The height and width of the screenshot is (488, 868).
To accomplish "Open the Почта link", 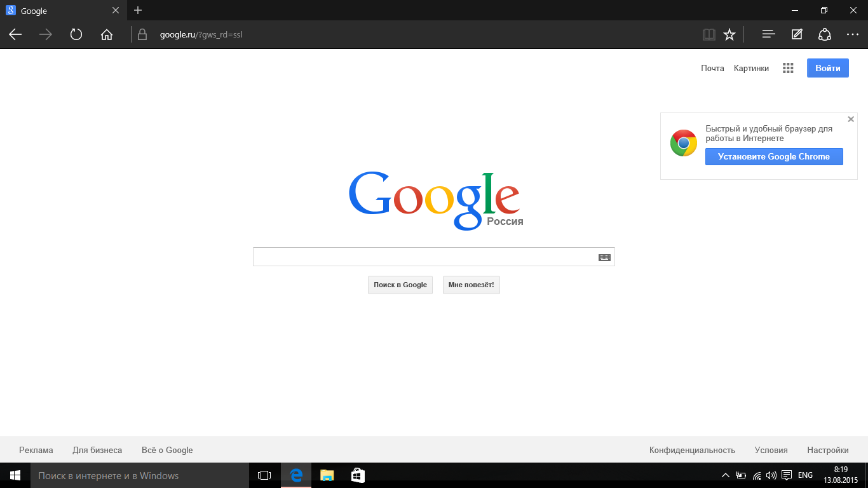I will pyautogui.click(x=712, y=68).
